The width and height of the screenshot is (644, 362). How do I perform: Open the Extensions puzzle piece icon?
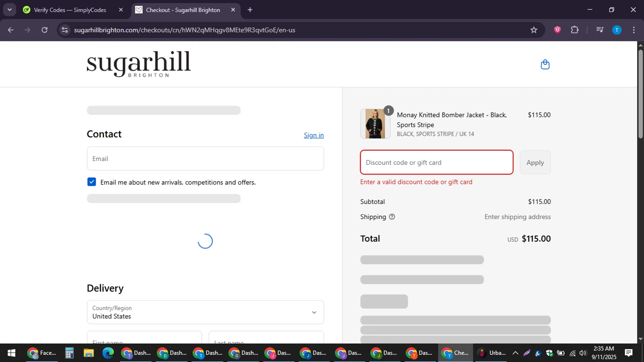tap(574, 30)
